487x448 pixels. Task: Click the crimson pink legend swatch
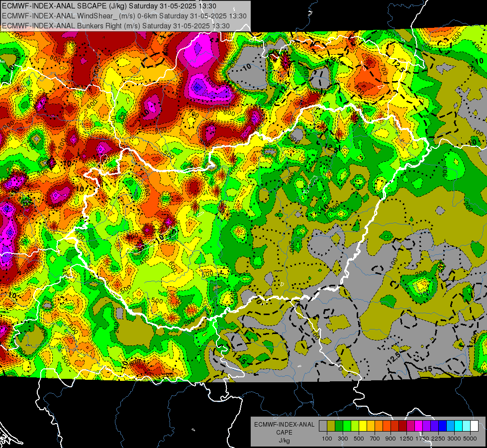click(410, 426)
